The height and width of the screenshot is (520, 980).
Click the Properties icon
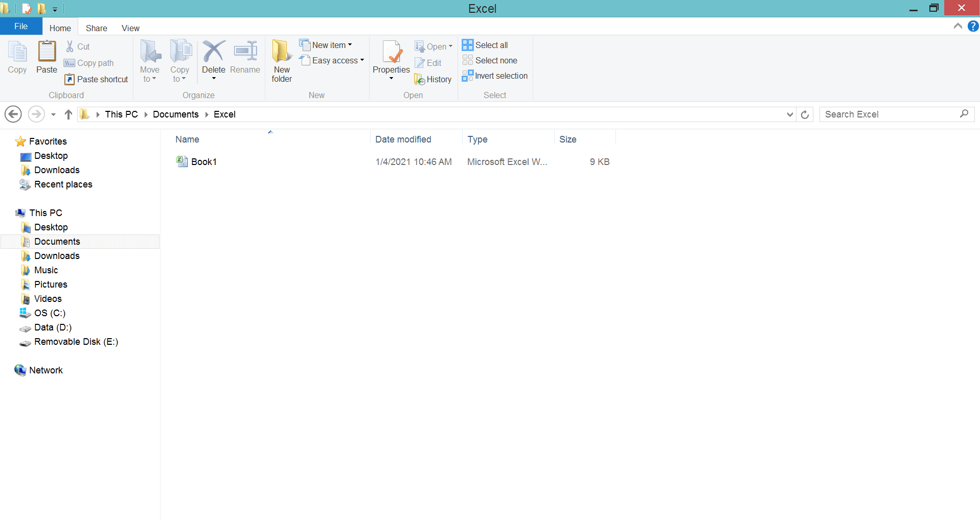pos(392,52)
